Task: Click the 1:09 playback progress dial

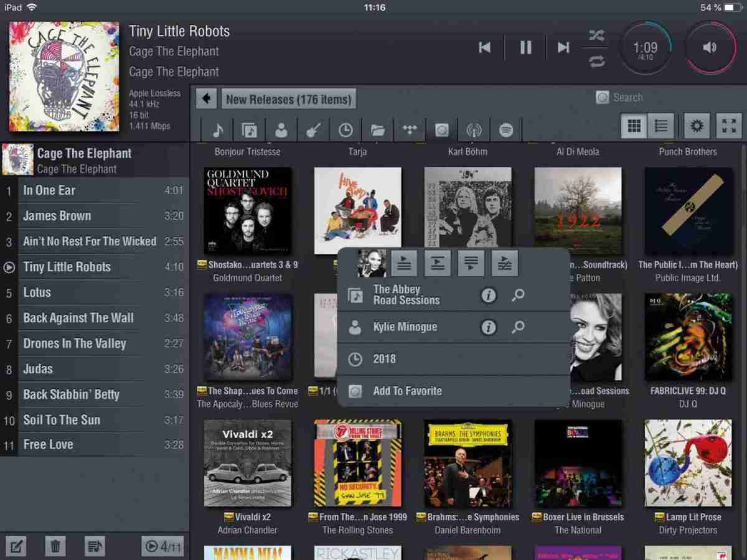Action: click(x=646, y=48)
